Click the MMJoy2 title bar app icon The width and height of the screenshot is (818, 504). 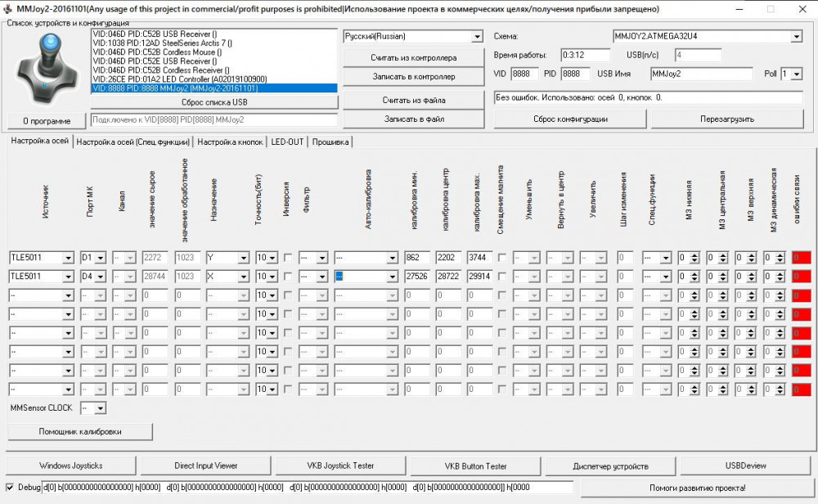pos(7,8)
